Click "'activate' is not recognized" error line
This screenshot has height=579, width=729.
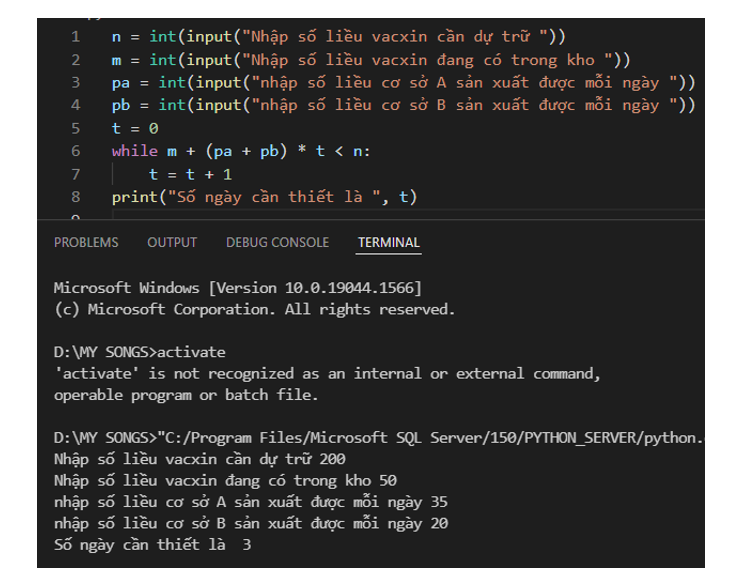click(327, 373)
